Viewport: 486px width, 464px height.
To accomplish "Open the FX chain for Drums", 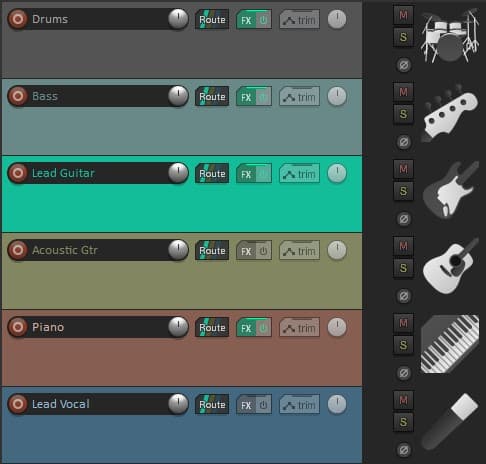I will pos(246,20).
